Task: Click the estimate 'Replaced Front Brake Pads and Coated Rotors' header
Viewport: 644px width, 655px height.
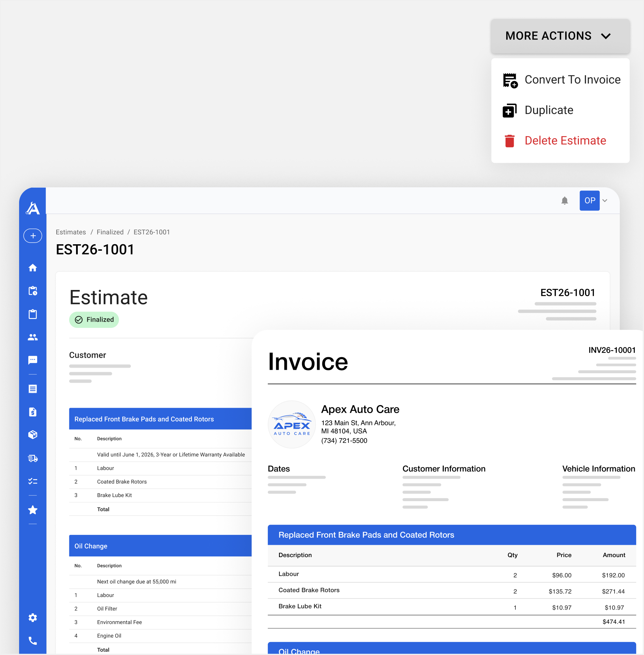Action: (160, 419)
